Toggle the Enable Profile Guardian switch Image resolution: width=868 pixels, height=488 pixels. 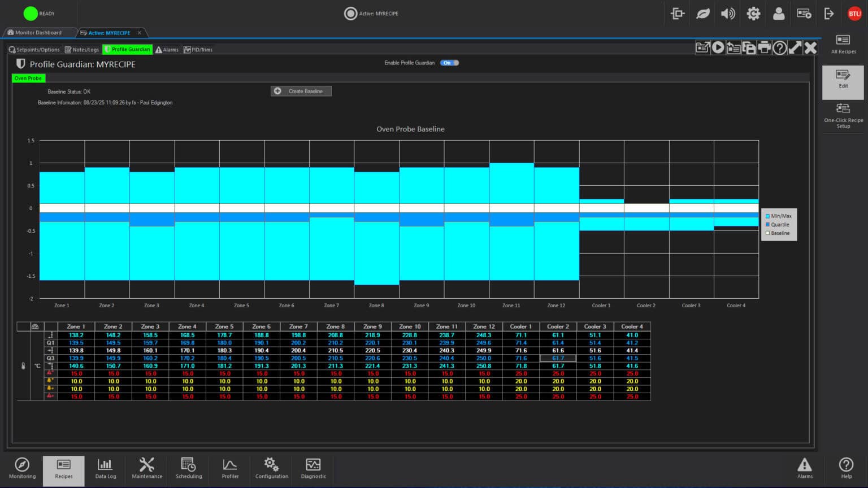tap(450, 63)
